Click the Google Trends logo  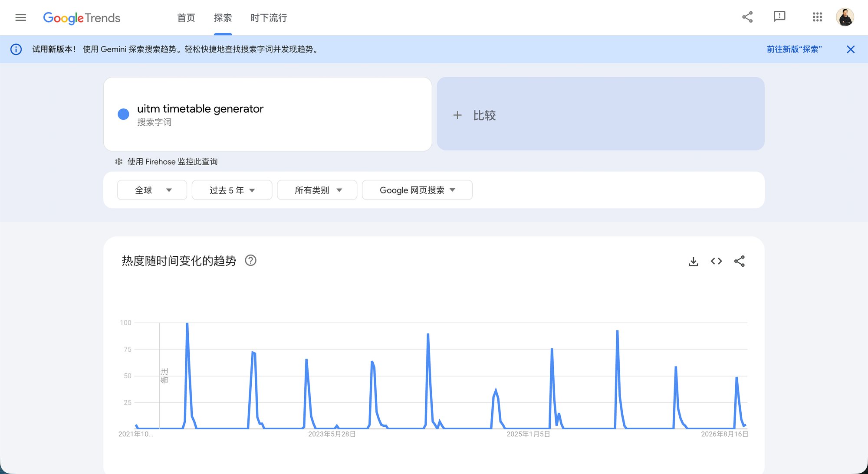tap(82, 18)
